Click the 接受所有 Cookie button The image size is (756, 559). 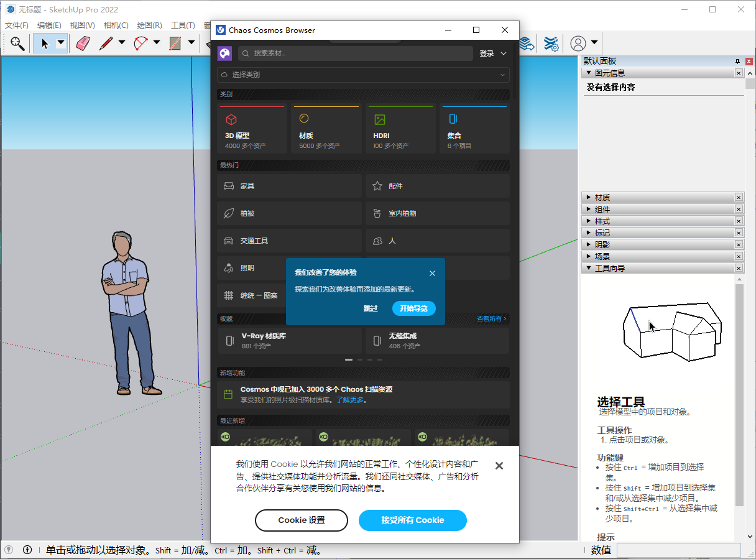(413, 520)
